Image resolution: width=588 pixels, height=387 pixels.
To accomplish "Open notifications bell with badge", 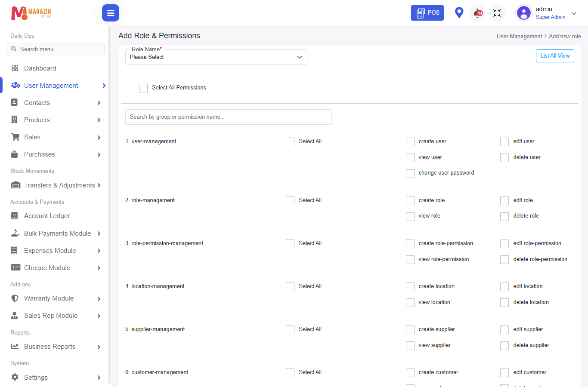I will coord(478,13).
